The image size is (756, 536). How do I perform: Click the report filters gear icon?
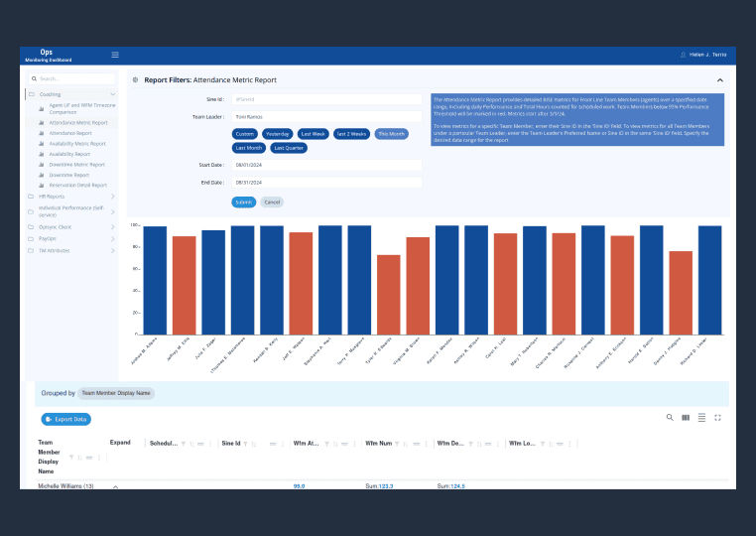coord(135,79)
